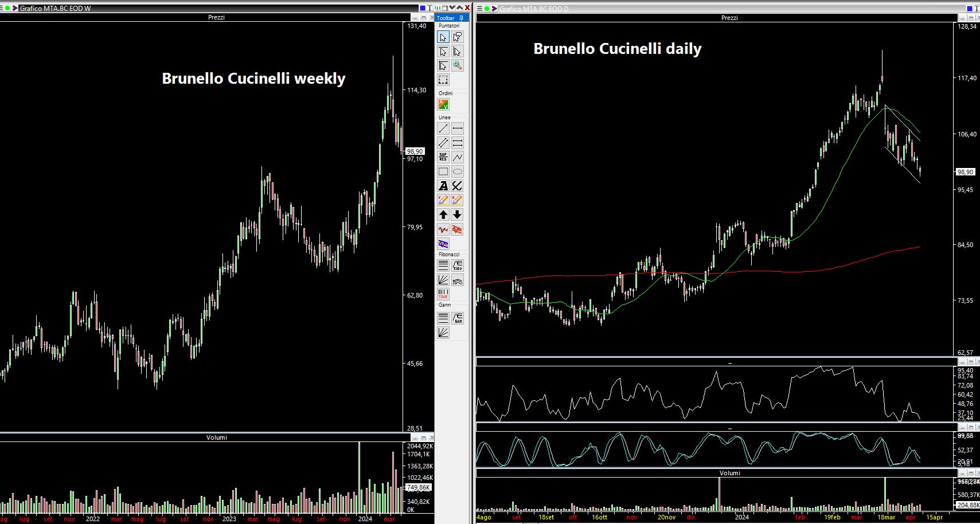Image resolution: width=980 pixels, height=524 pixels.
Task: Select the vertical line pointer tool
Action: click(458, 52)
